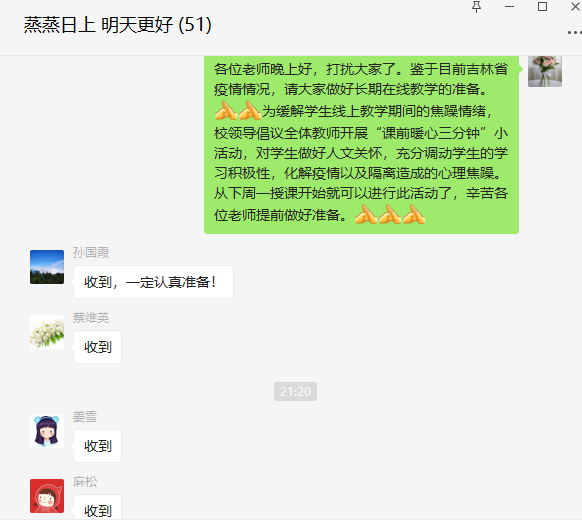Click 蔡维英's white flower avatar

47,332
